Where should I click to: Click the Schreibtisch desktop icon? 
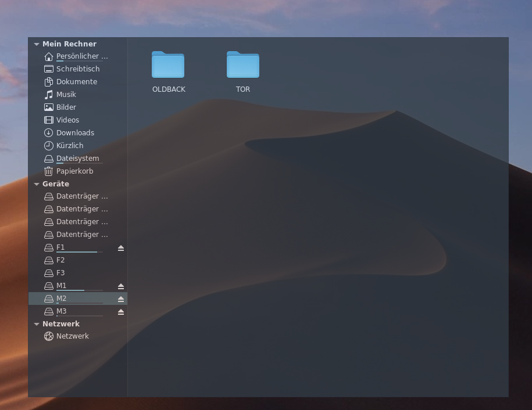tap(48, 69)
